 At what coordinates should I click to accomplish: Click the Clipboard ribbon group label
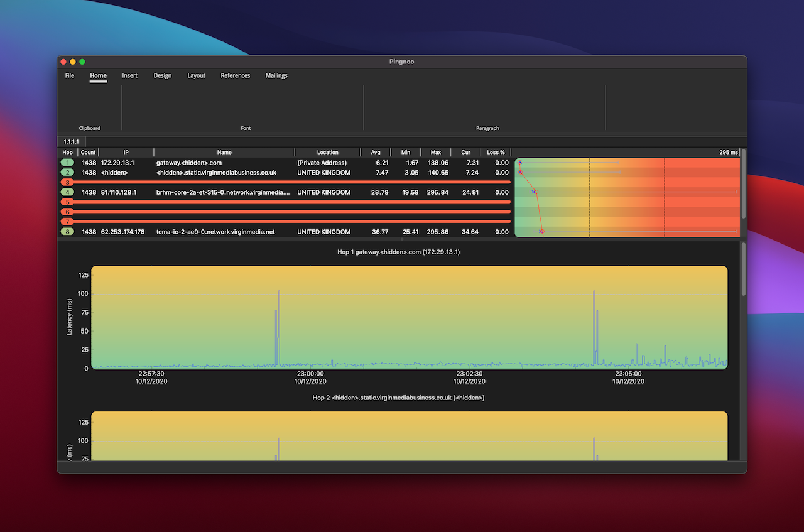click(x=89, y=128)
